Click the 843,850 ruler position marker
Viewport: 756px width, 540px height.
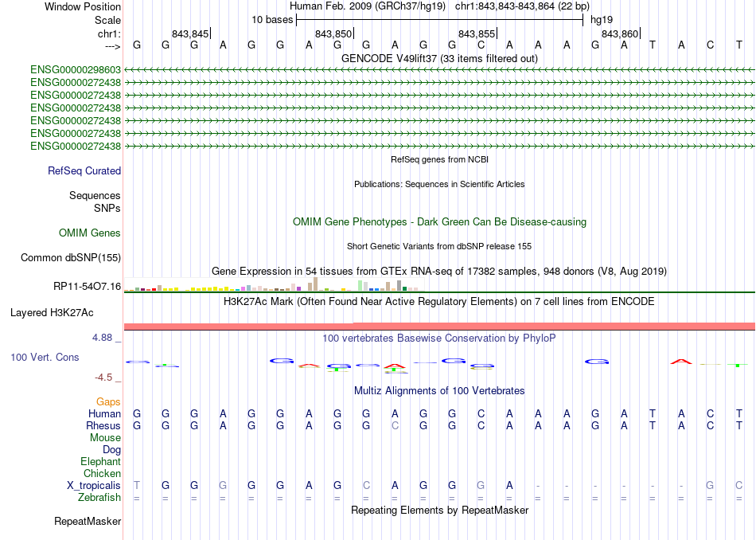(334, 33)
